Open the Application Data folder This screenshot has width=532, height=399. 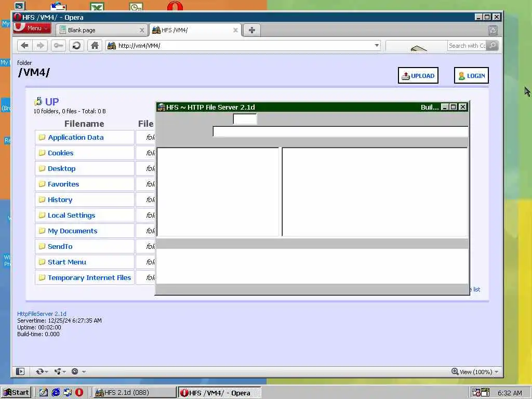click(x=76, y=137)
